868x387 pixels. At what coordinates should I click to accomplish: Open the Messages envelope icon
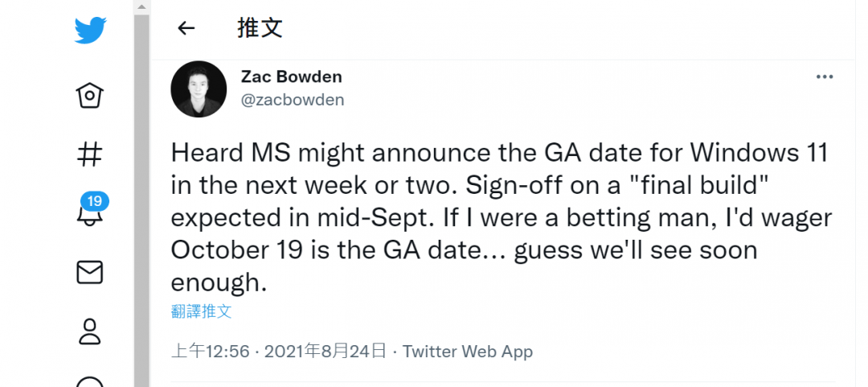pyautogui.click(x=90, y=273)
